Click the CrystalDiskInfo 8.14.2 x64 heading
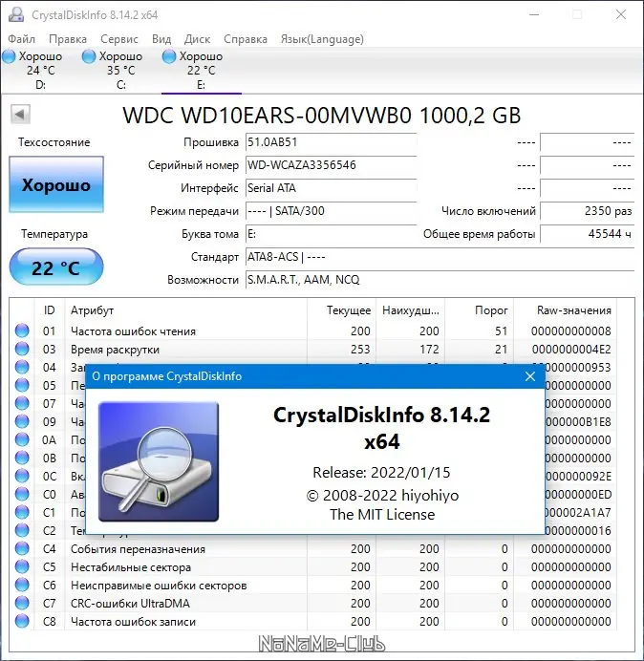 [x=381, y=428]
